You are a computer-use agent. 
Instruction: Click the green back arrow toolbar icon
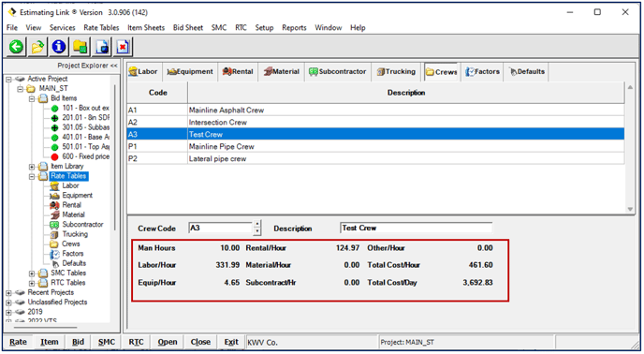pos(17,47)
